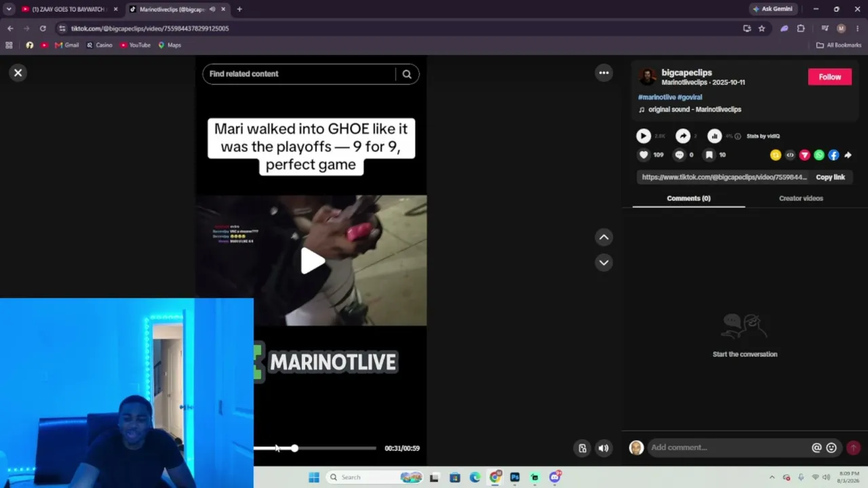Open the Chrome three-dot menu

click(x=858, y=28)
